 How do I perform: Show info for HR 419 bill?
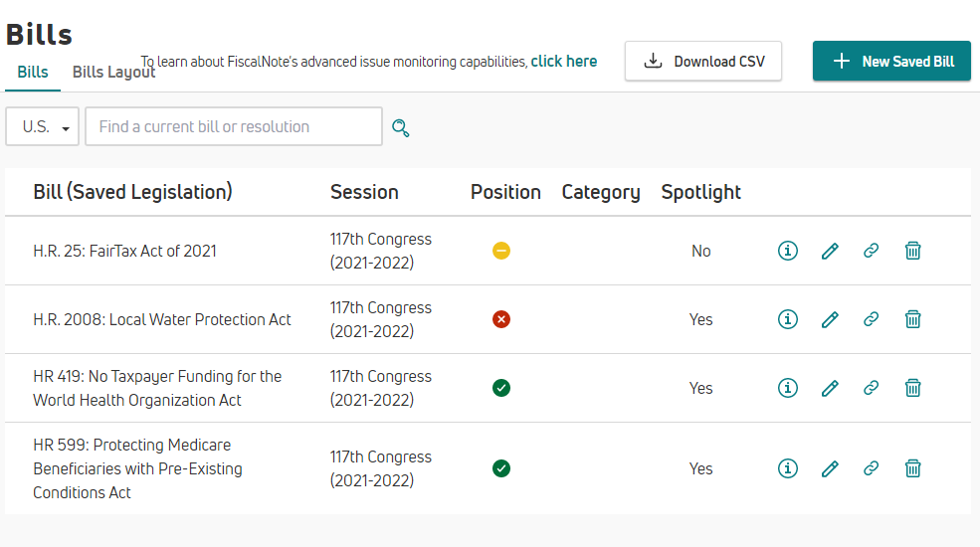pyautogui.click(x=788, y=388)
